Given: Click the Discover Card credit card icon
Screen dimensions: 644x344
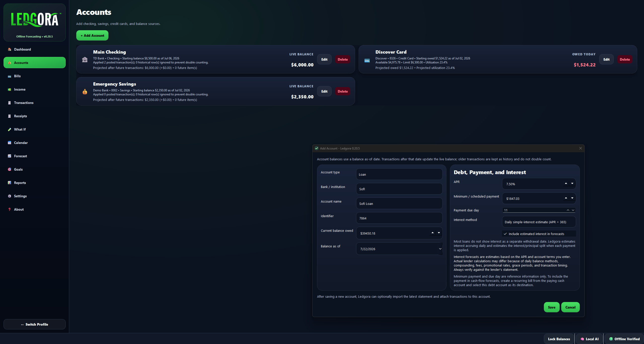Looking at the screenshot, I should 367,60.
